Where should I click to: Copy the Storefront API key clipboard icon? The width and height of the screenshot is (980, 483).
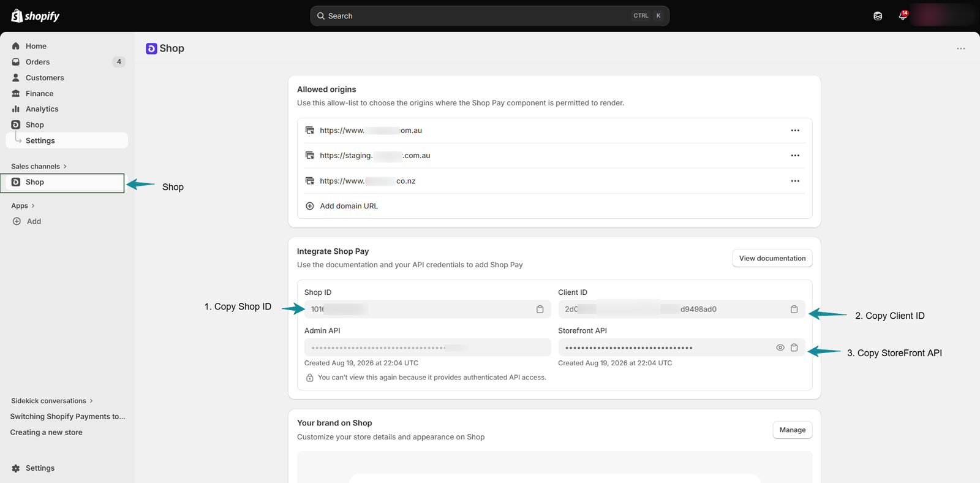[x=794, y=348]
